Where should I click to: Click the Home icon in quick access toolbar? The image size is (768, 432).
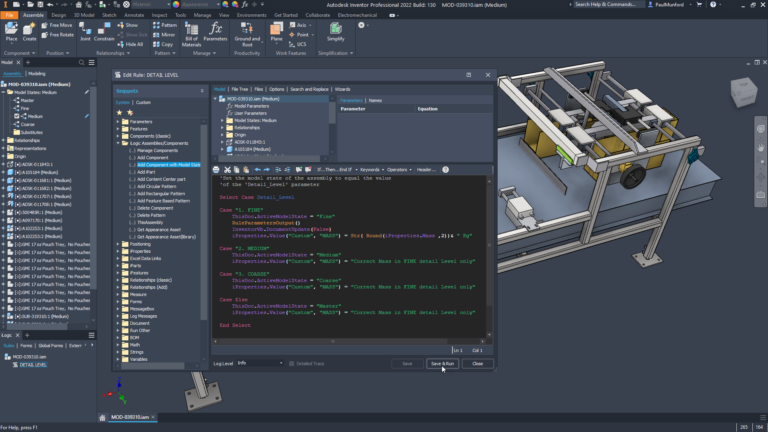(78, 4)
